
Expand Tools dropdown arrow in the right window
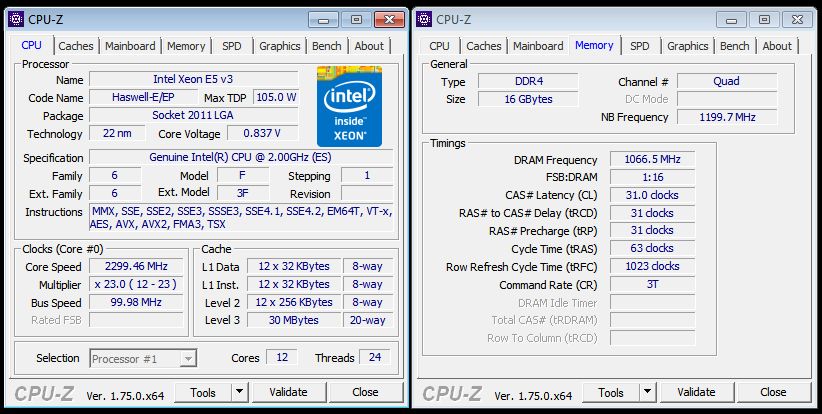click(647, 393)
